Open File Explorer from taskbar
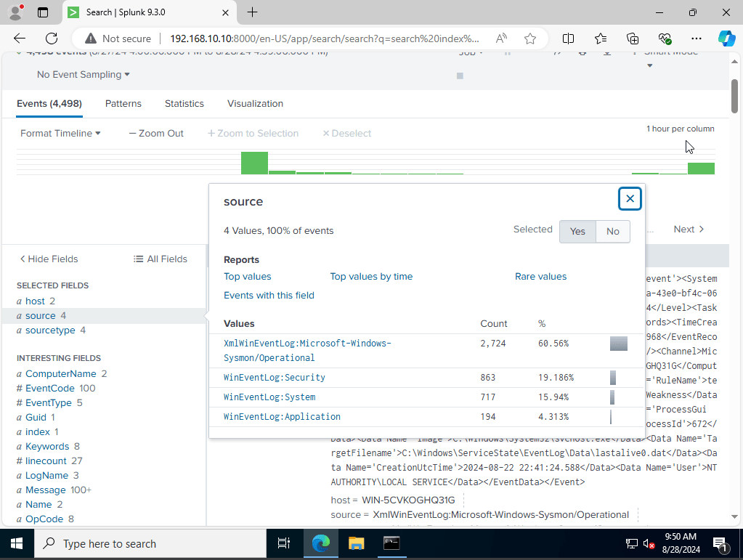 [356, 543]
